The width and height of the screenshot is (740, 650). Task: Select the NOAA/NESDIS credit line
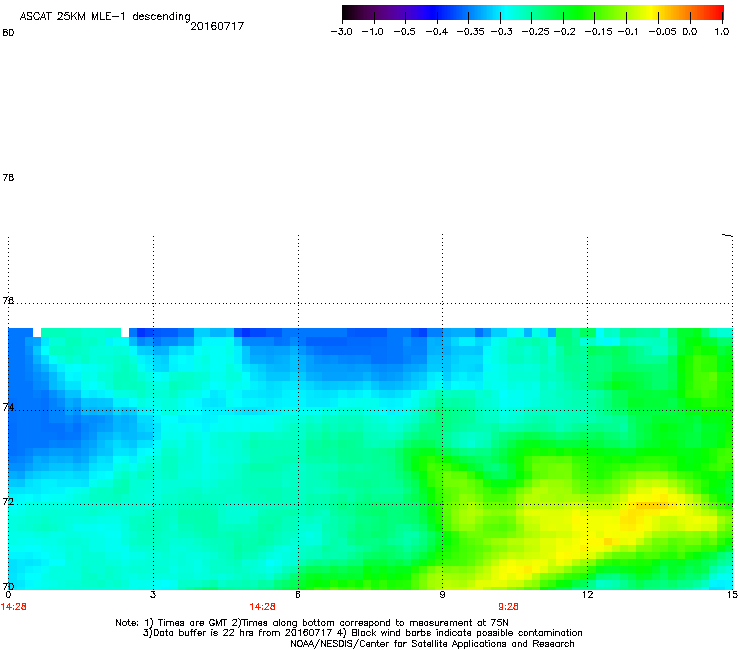(x=432, y=644)
